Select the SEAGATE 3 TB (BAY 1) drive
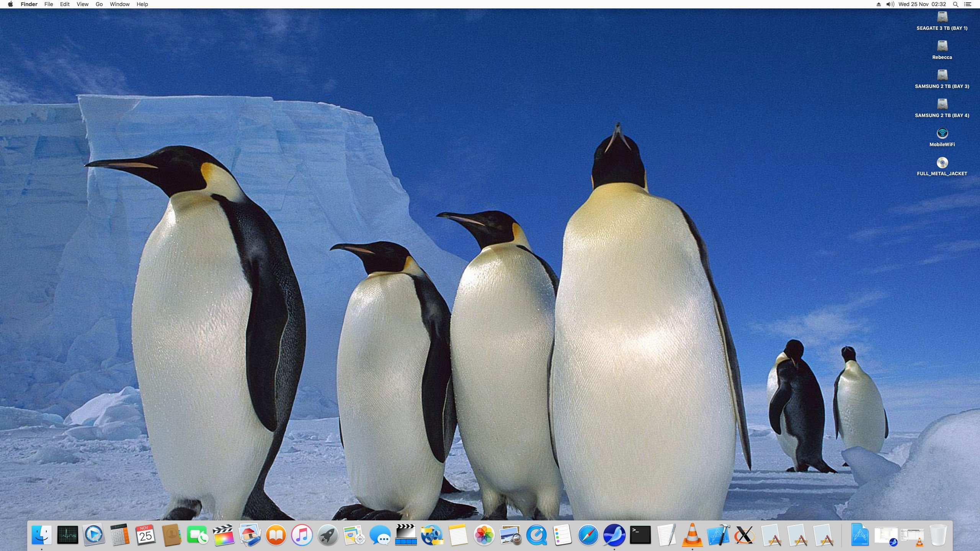Viewport: 980px width, 551px height. coord(942,21)
